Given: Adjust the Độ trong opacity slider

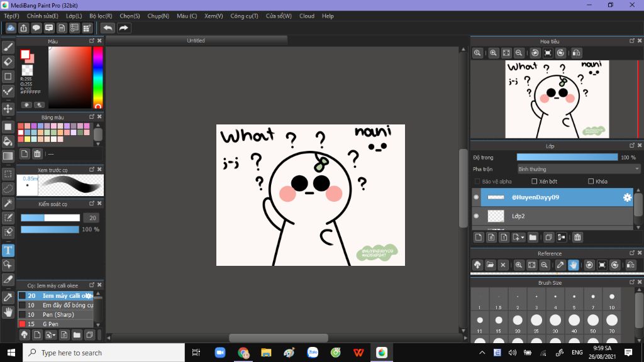Looking at the screenshot, I should click(x=567, y=157).
